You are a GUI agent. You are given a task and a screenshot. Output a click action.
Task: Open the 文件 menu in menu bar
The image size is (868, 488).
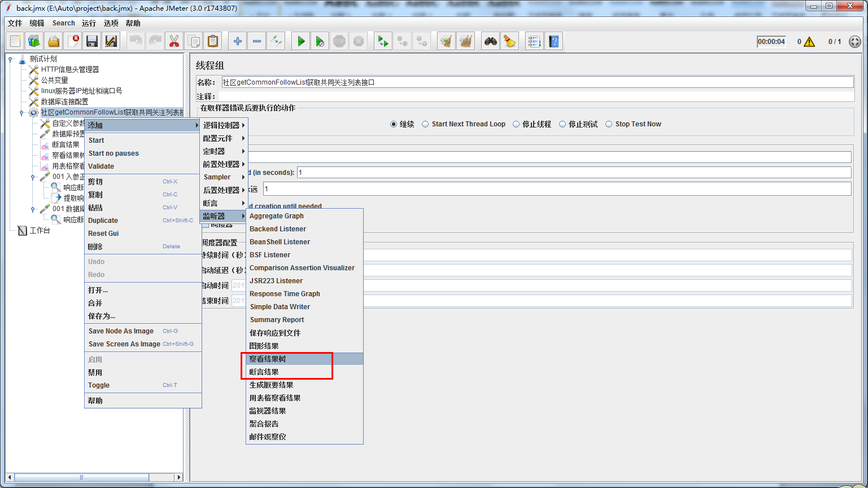click(15, 23)
